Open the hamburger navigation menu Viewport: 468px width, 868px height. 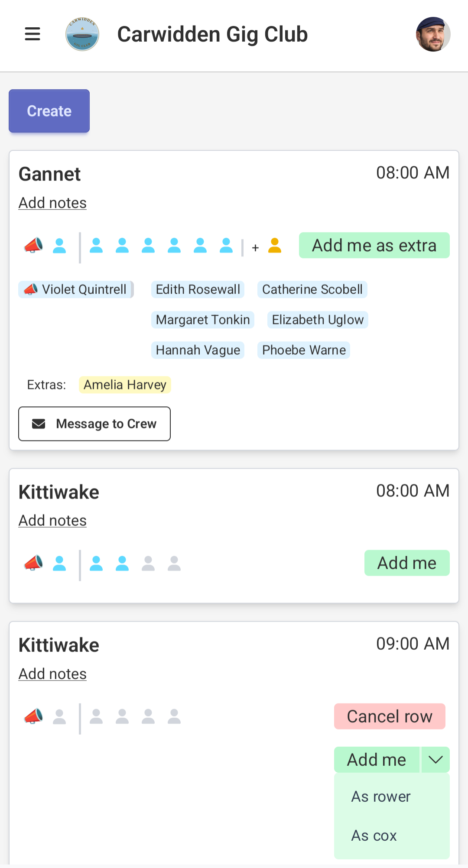click(32, 34)
